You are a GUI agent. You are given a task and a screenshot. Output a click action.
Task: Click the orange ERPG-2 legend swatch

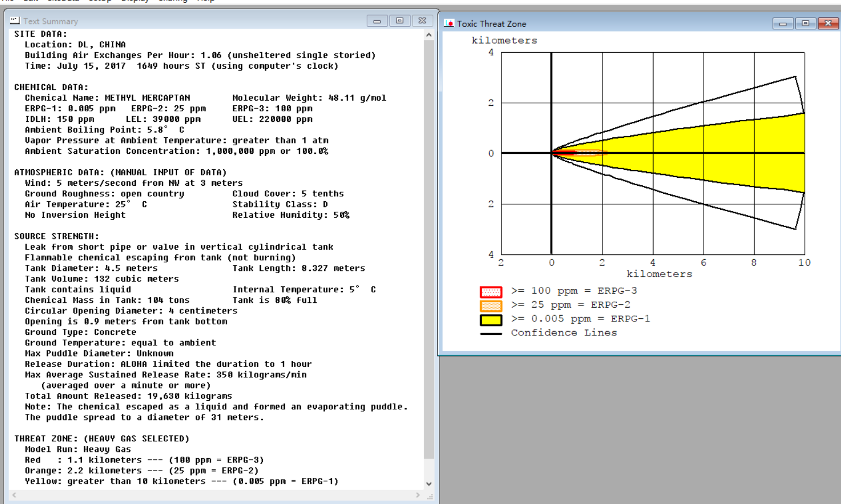[x=491, y=306]
